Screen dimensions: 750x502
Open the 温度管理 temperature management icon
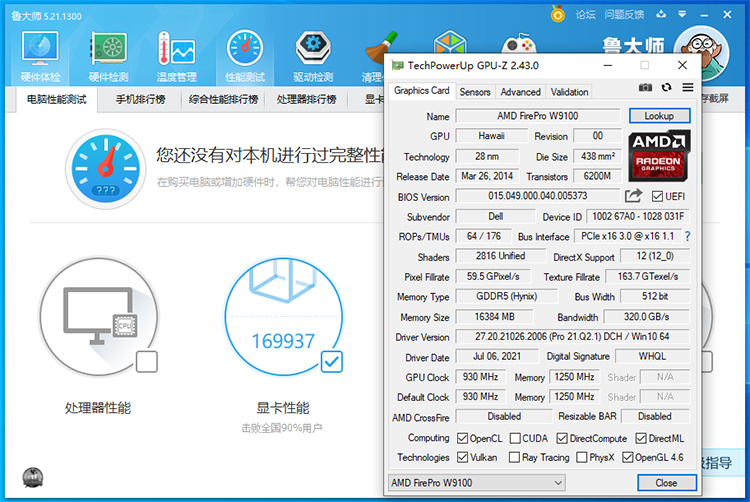click(x=176, y=56)
